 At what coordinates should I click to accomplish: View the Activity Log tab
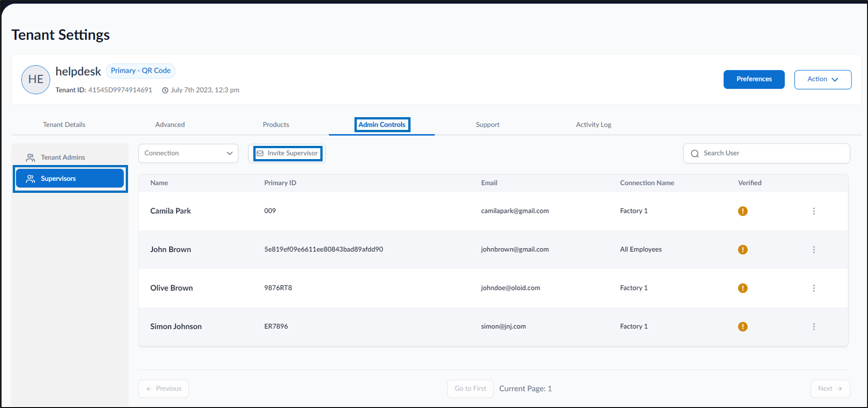coord(594,124)
